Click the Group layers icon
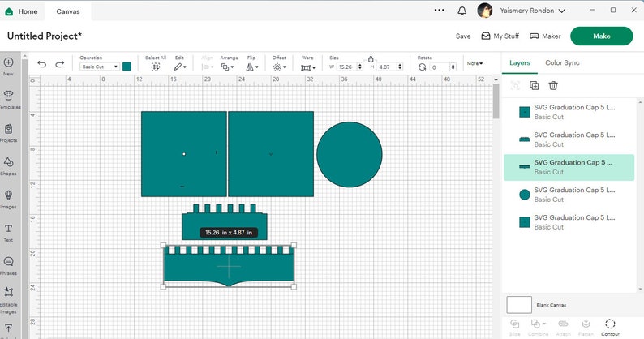Screen dimensions: 644x339 point(515,85)
